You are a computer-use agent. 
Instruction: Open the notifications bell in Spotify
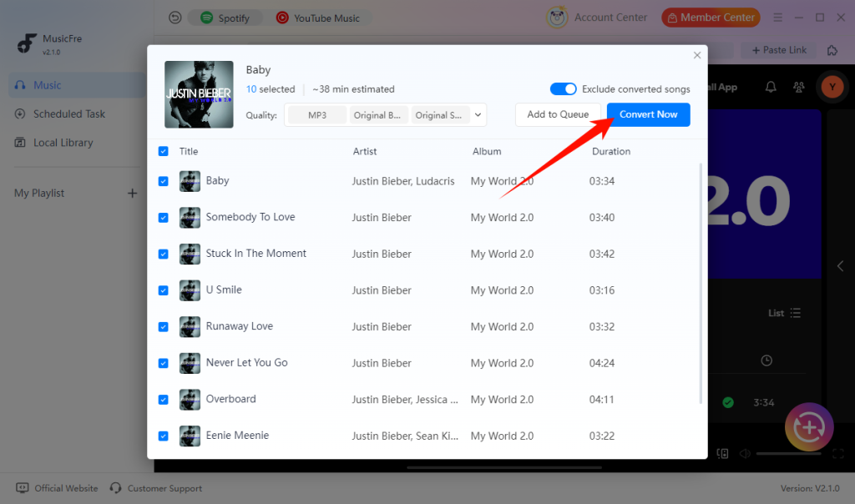pos(771,87)
